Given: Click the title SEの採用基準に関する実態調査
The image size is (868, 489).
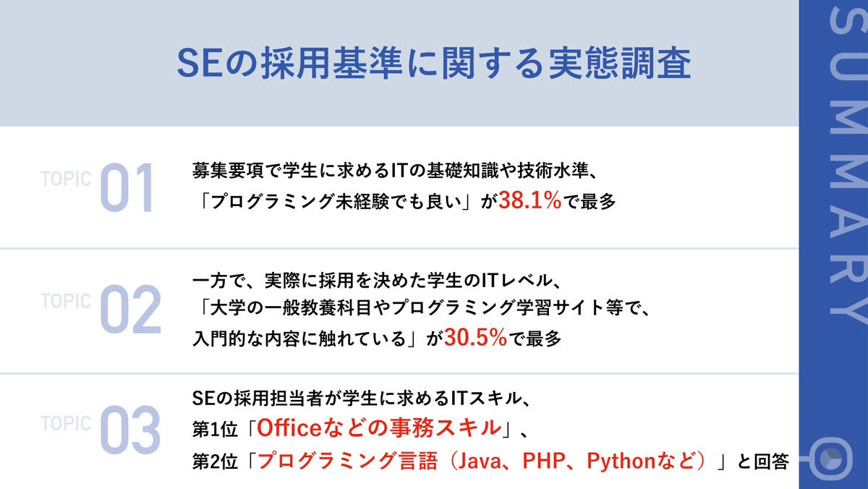Looking at the screenshot, I should pyautogui.click(x=433, y=64).
